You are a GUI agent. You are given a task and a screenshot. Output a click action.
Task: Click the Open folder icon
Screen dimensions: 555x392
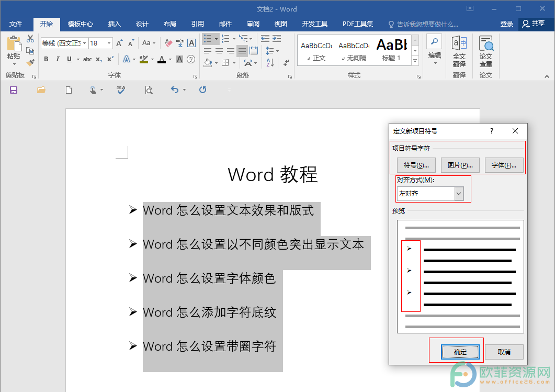pos(41,90)
